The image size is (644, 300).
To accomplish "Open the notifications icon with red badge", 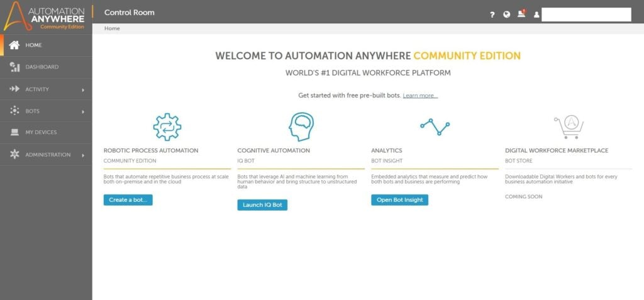I will [521, 14].
